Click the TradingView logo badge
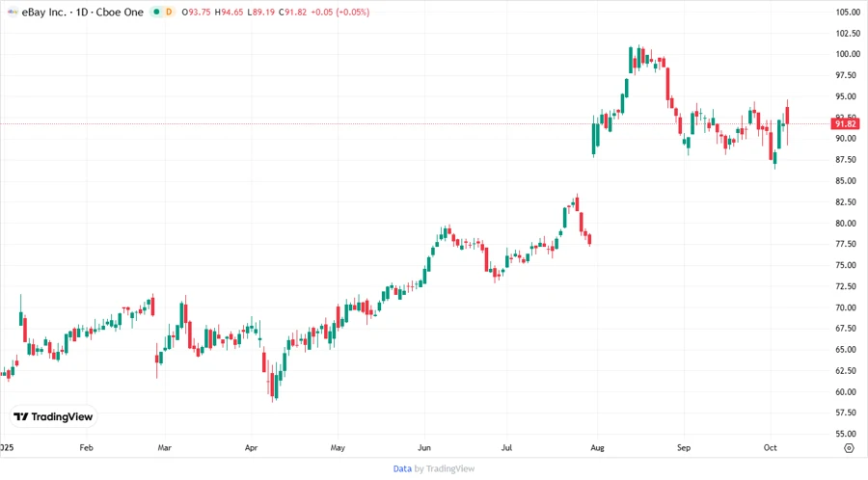This screenshot has height=480, width=868. [x=53, y=416]
